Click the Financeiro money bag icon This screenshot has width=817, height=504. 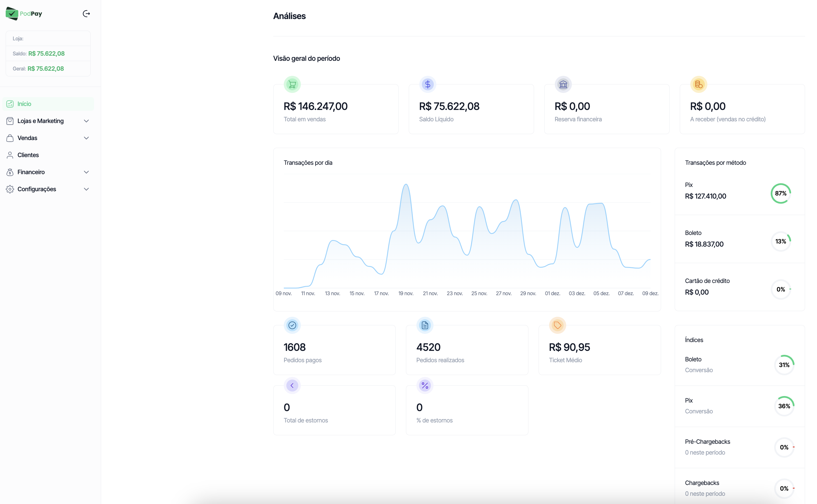pos(10,172)
